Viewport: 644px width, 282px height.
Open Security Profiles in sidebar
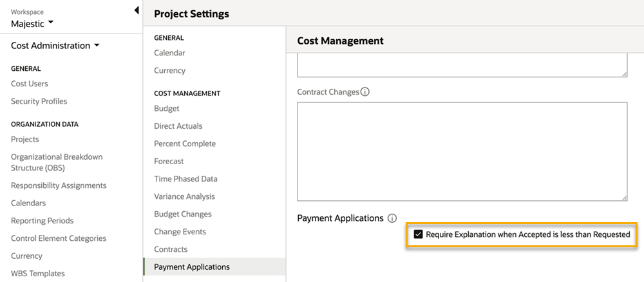(x=39, y=101)
